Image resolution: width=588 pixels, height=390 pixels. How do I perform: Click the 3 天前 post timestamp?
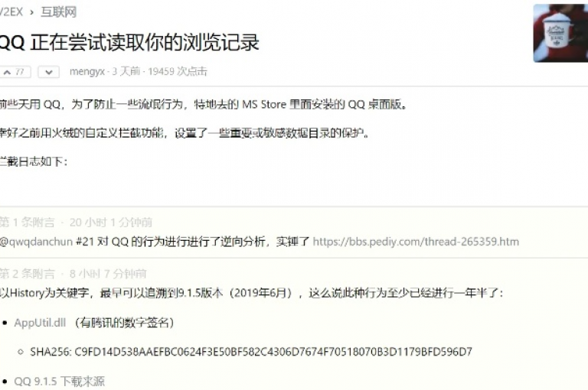126,71
